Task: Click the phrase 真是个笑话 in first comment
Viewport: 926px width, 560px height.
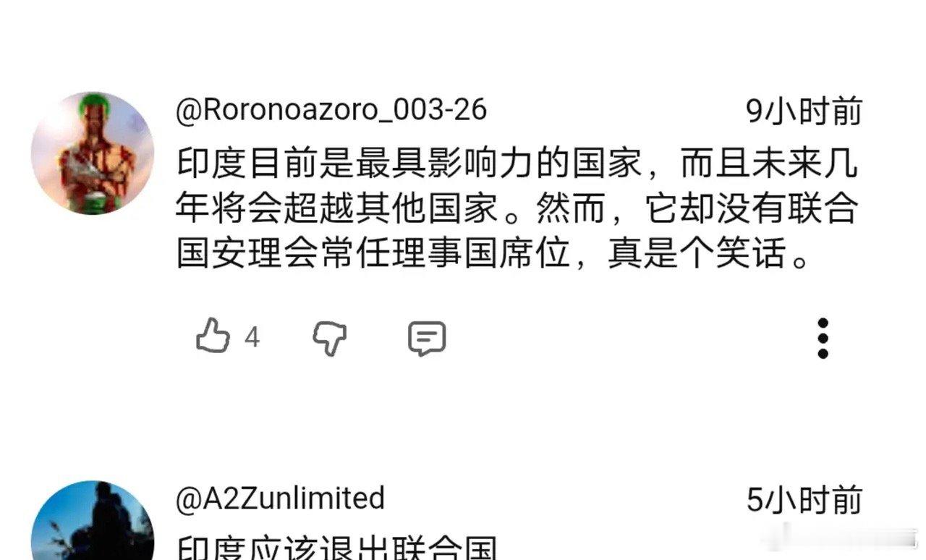Action: [697, 254]
